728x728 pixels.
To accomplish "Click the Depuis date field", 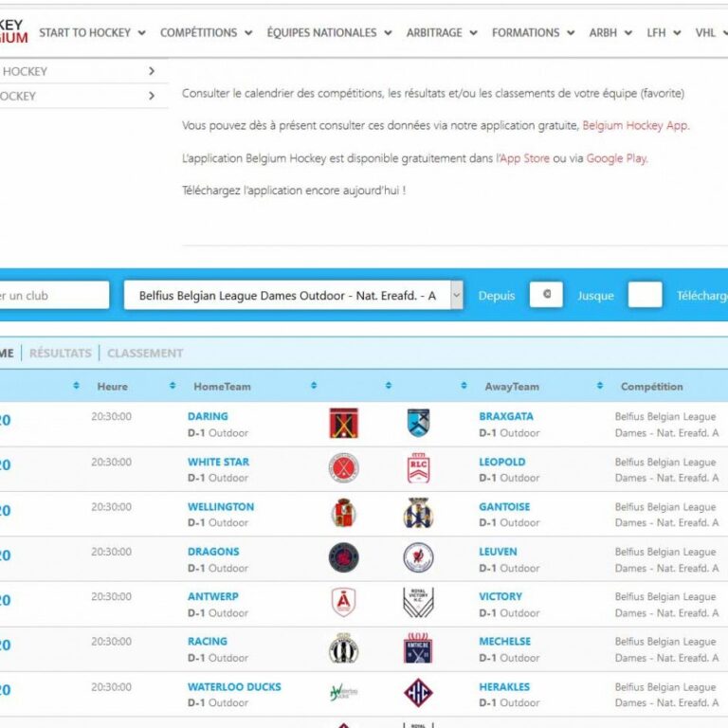I will point(546,295).
